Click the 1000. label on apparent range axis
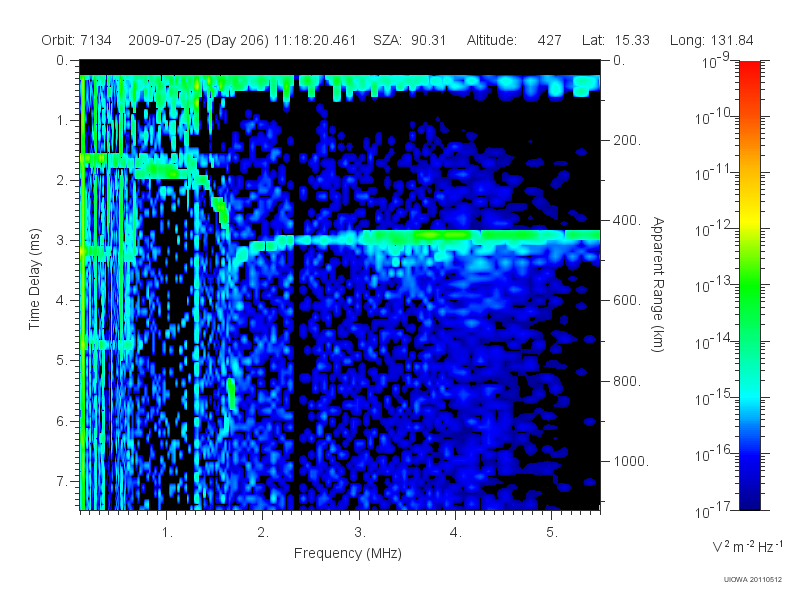800x600 pixels. (631, 461)
